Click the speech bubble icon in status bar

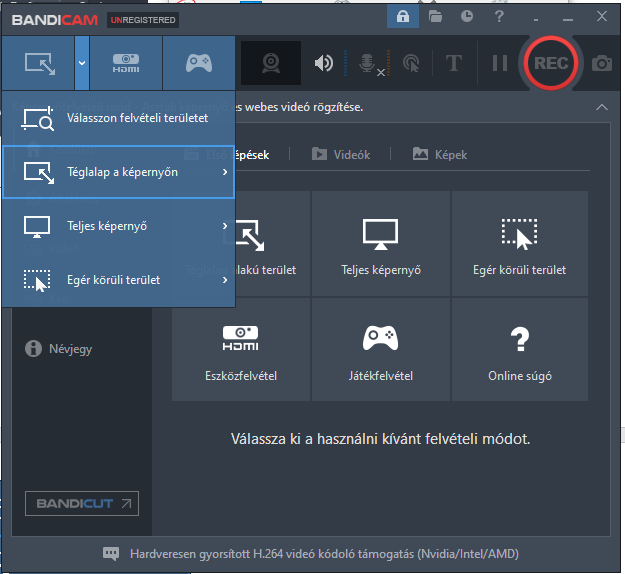[111, 554]
